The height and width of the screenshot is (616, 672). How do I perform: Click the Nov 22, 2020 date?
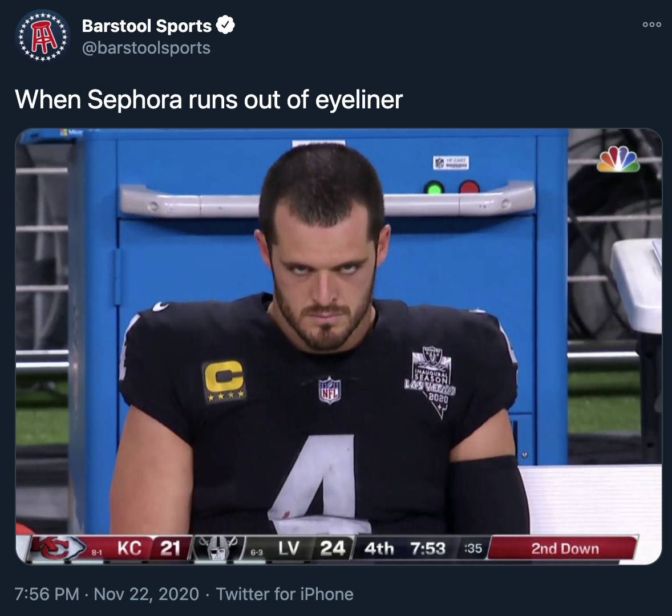click(146, 594)
